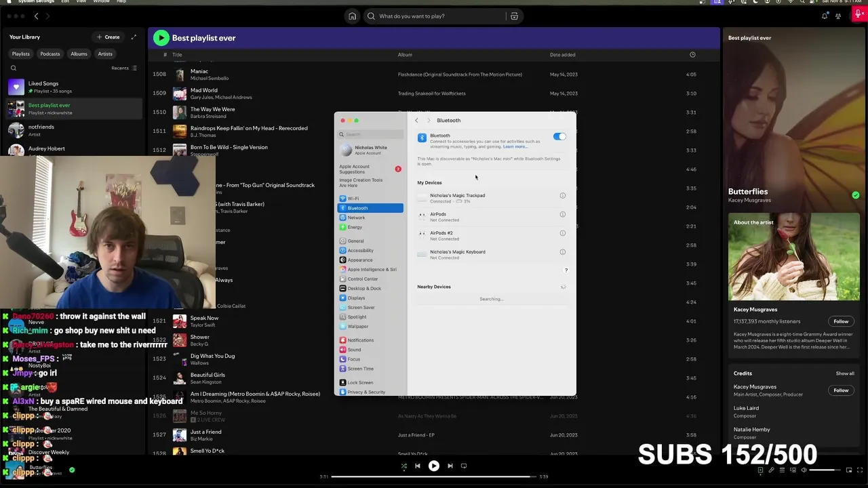This screenshot has width=868, height=488.
Task: Open Nicholas White Apple Account
Action: (x=370, y=150)
